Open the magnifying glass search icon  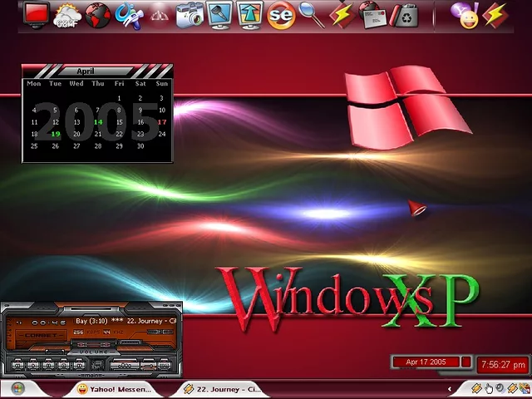(x=312, y=14)
